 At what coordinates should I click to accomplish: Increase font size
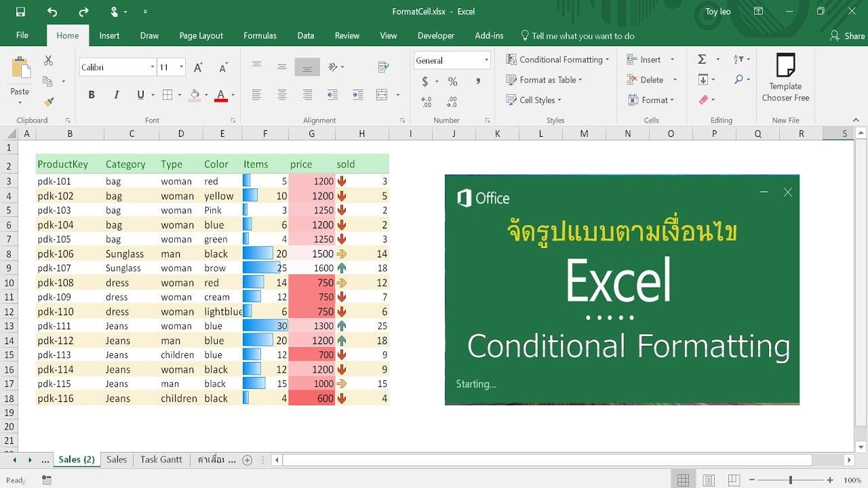tap(198, 67)
